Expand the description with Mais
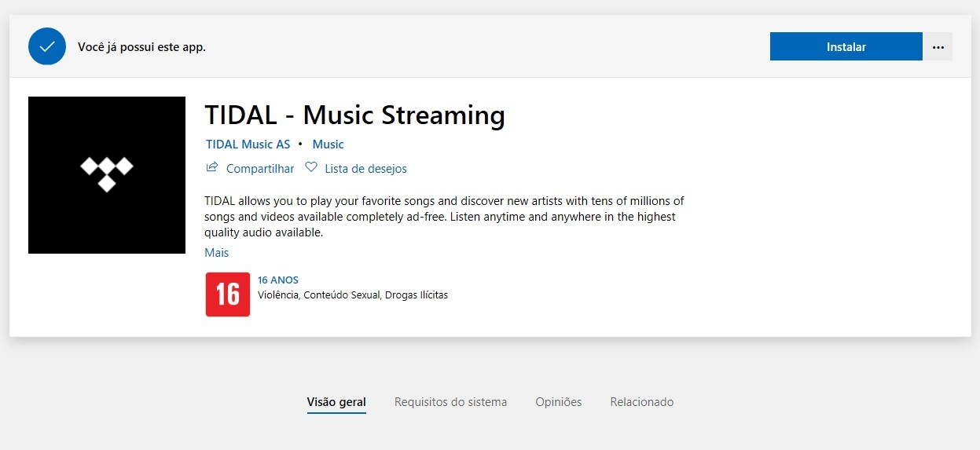Viewport: 980px width, 450px height. pyautogui.click(x=216, y=253)
